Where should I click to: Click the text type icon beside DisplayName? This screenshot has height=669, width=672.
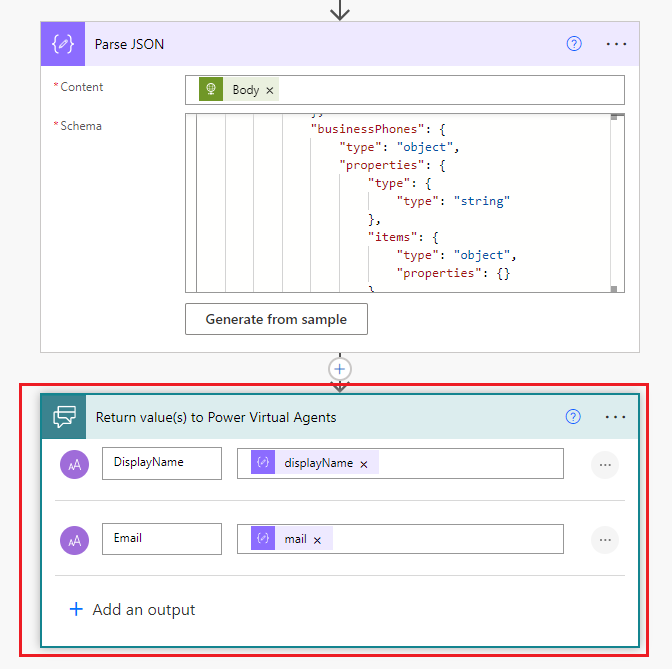click(x=75, y=464)
